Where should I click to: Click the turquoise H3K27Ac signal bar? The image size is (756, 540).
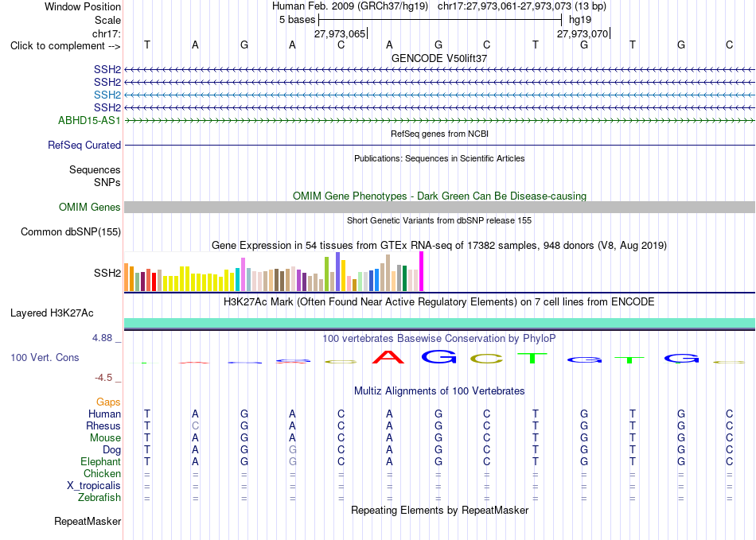[x=439, y=323]
